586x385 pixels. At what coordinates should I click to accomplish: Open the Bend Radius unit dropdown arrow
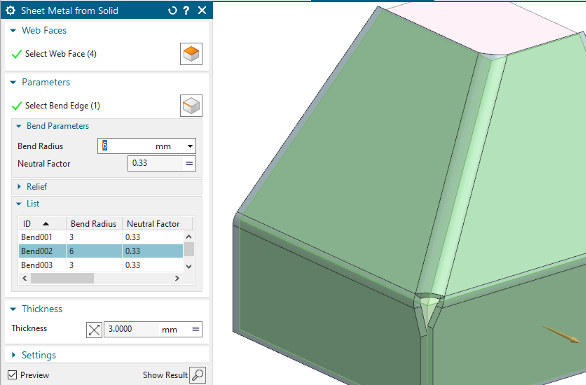190,146
